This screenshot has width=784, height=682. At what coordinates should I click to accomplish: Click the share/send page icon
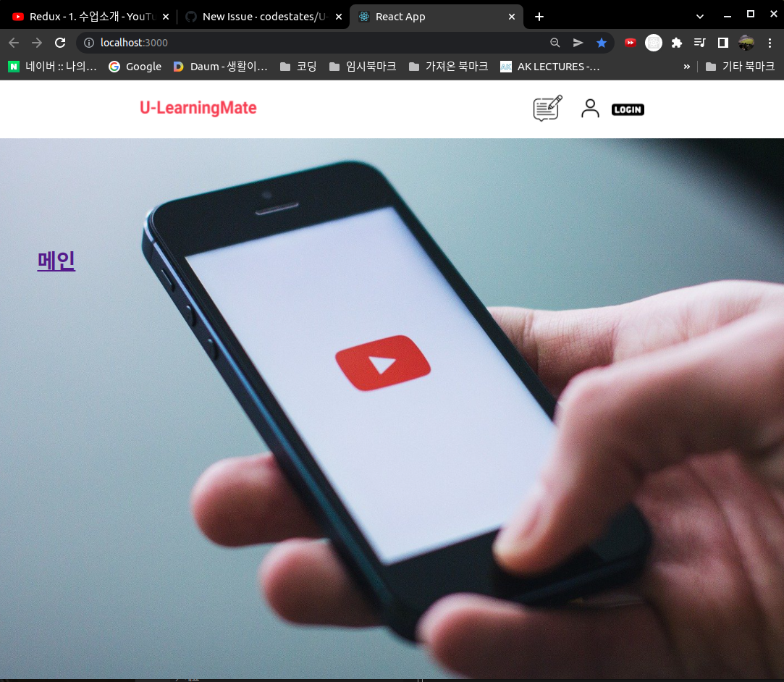[578, 43]
